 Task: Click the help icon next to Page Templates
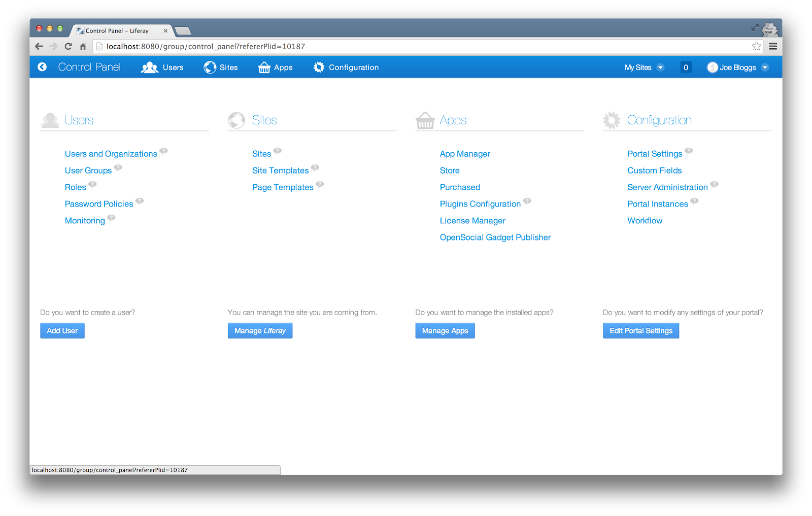pyautogui.click(x=320, y=184)
